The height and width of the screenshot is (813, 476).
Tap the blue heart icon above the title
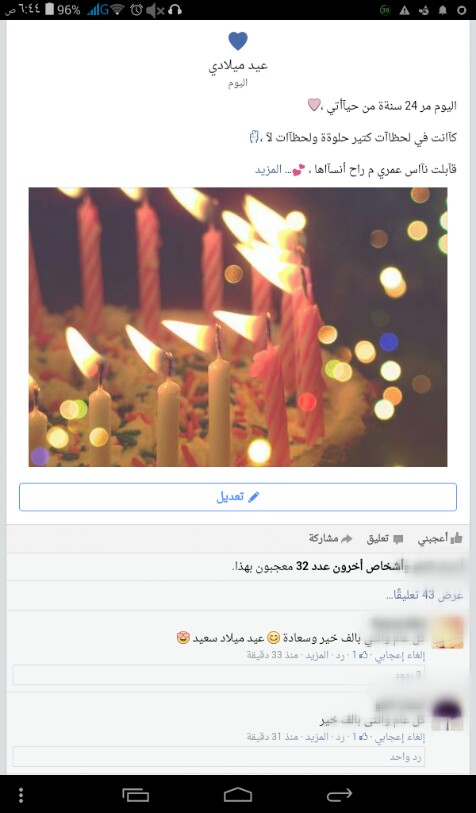click(238, 41)
